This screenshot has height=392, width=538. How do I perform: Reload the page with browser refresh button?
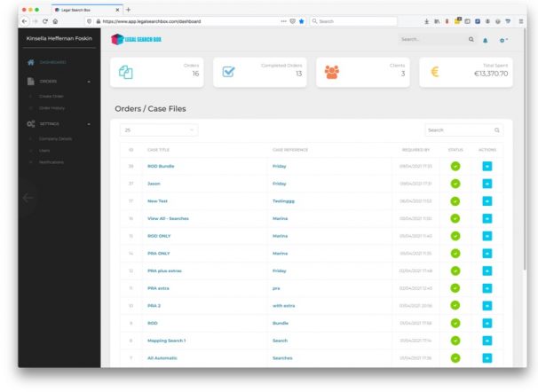[x=45, y=21]
